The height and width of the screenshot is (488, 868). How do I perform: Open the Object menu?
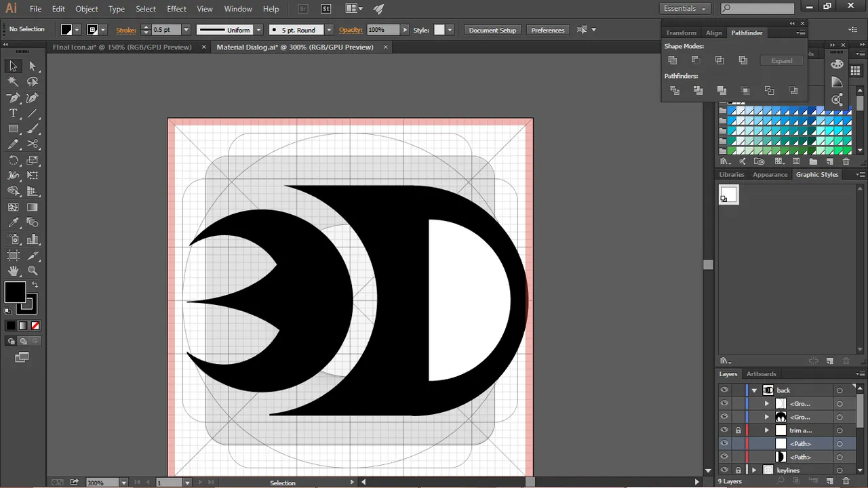86,9
